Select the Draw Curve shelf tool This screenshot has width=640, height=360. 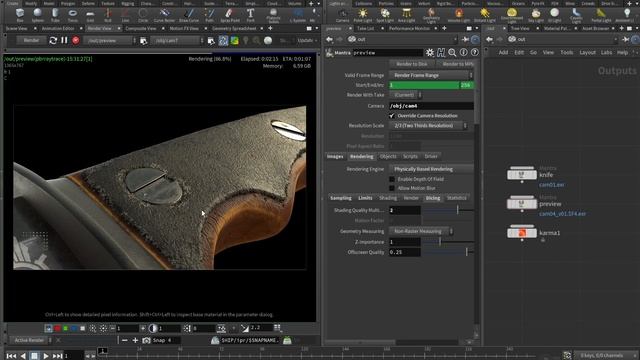pos(189,15)
